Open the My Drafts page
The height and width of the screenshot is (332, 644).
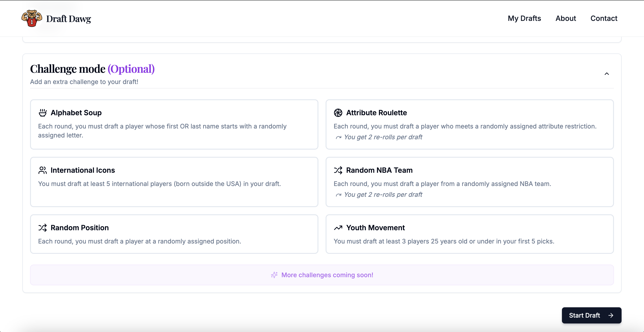tap(524, 18)
